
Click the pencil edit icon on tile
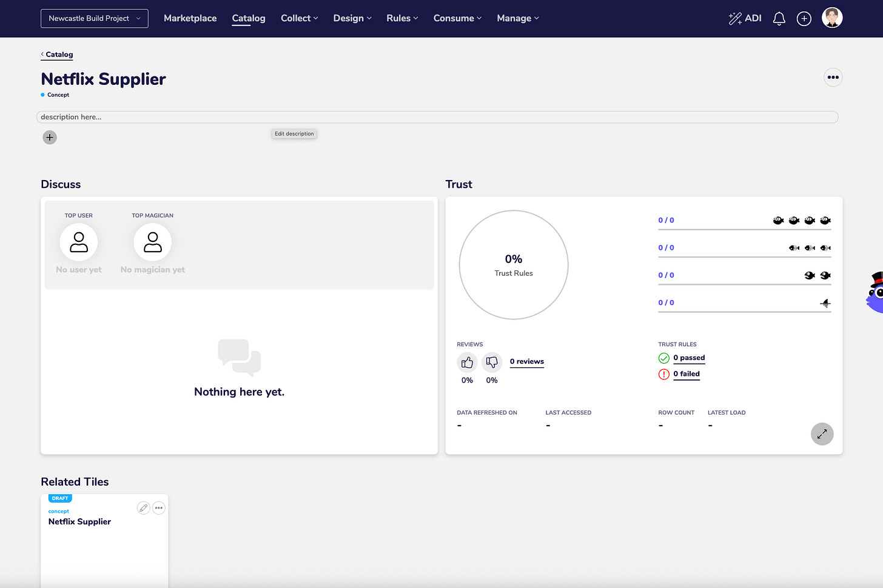[x=143, y=508]
